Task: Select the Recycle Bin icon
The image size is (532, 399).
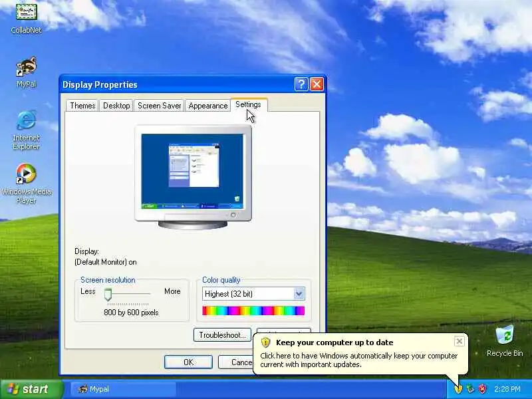Action: 505,341
